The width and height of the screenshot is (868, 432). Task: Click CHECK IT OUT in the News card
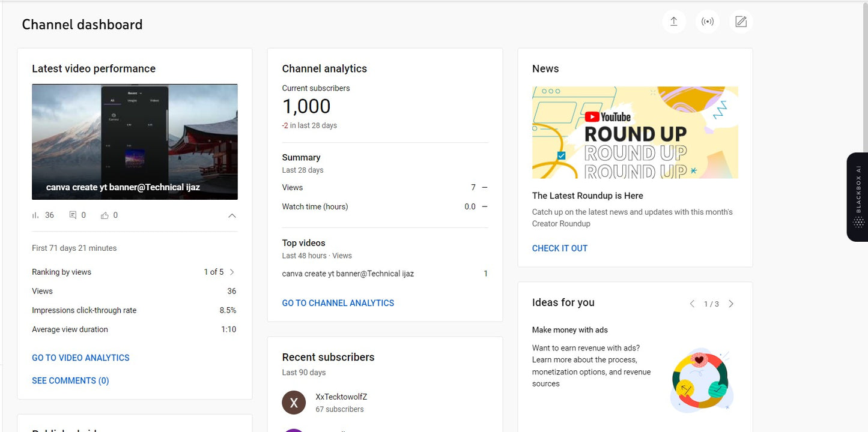pyautogui.click(x=559, y=248)
